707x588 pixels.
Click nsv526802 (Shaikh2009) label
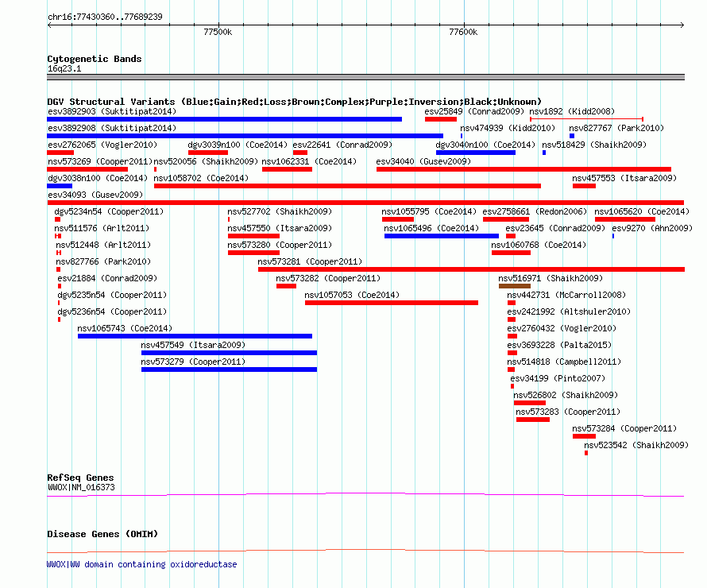pyautogui.click(x=566, y=395)
